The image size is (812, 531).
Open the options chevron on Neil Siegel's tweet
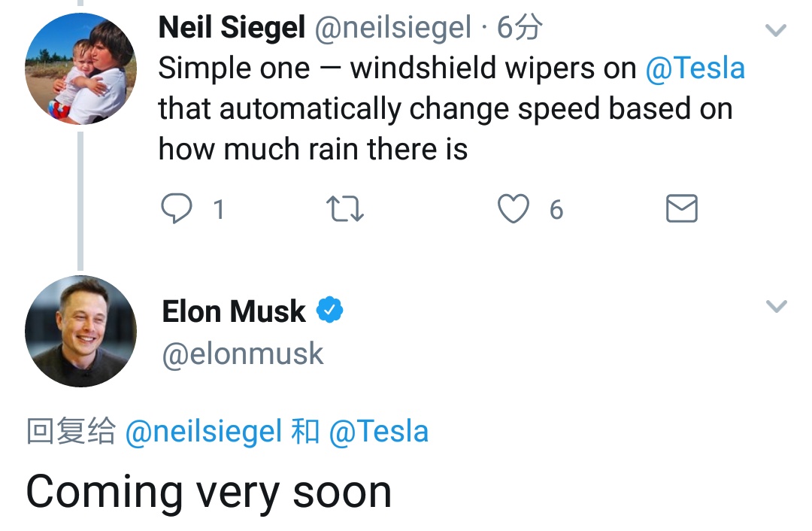pos(776,30)
